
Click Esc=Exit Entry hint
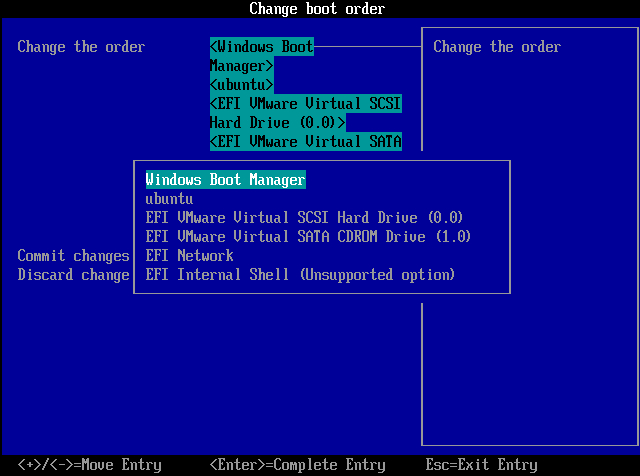point(482,465)
